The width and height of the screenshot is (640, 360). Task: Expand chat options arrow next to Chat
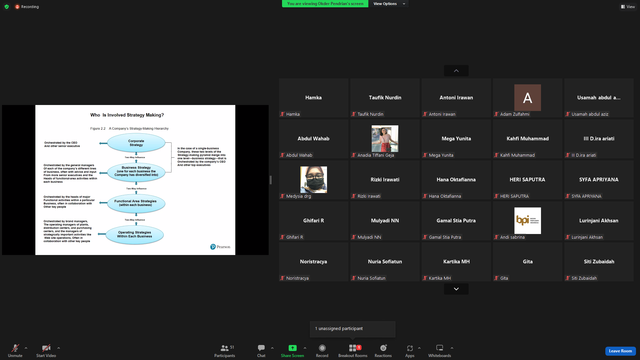272,348
